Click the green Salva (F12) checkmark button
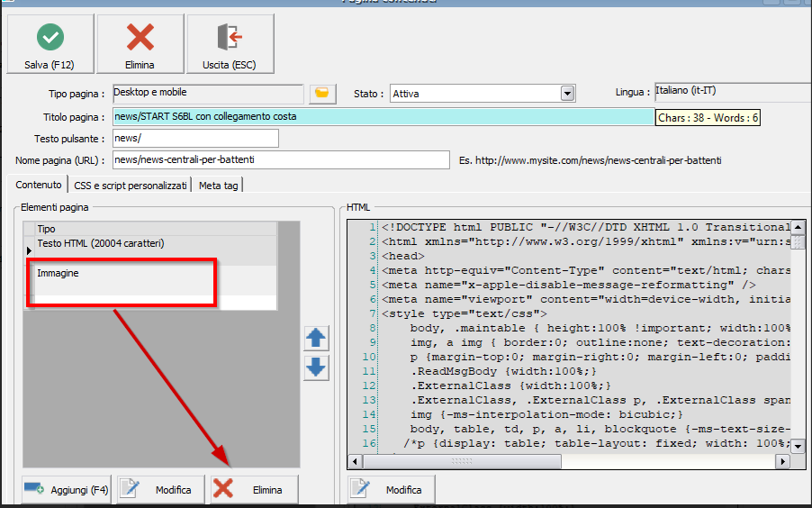Viewport: 812px width, 508px height. pyautogui.click(x=50, y=44)
